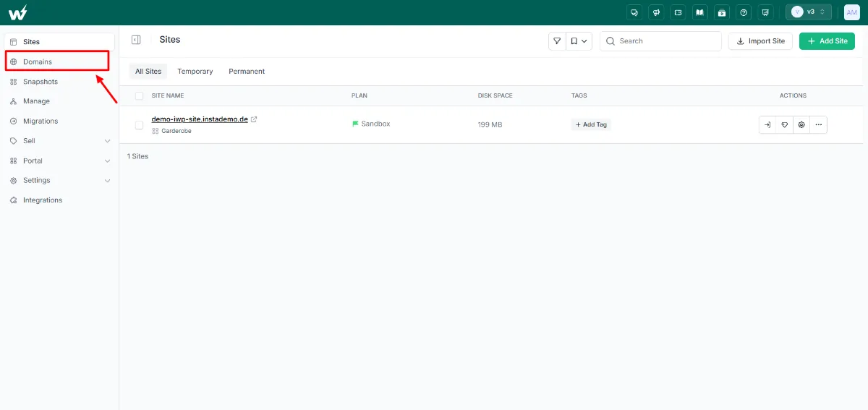
Task: Open the video tutorials play icon
Action: [721, 12]
